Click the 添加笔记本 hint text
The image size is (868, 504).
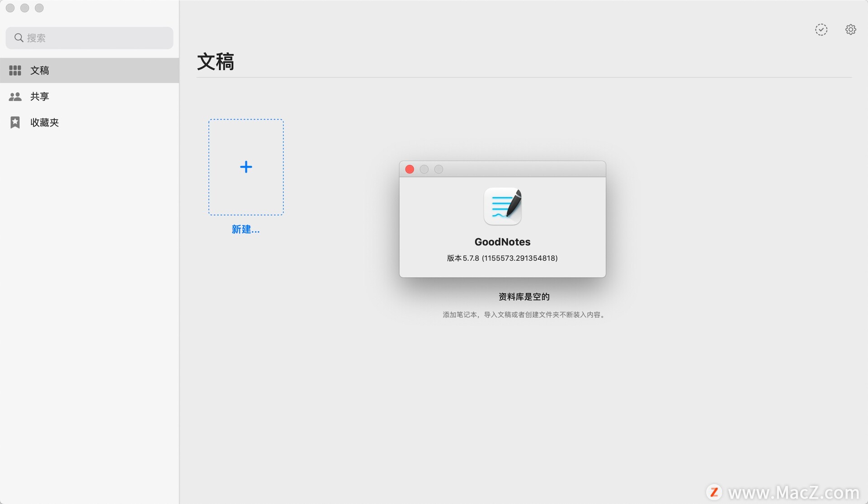(x=524, y=315)
